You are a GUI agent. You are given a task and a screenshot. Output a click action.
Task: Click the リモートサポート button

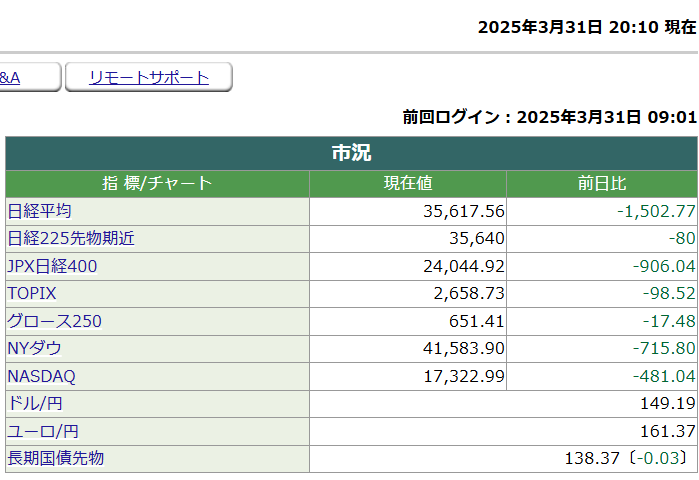point(149,78)
